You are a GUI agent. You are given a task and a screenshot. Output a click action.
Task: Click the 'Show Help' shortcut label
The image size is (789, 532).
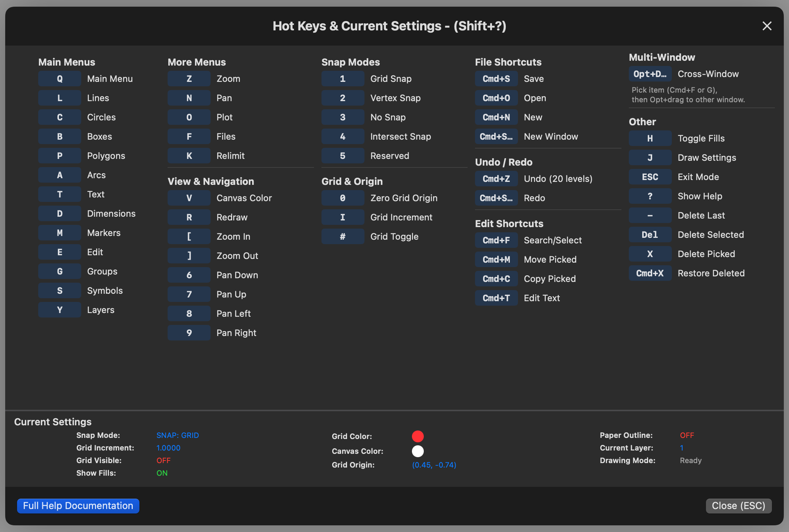click(x=700, y=196)
